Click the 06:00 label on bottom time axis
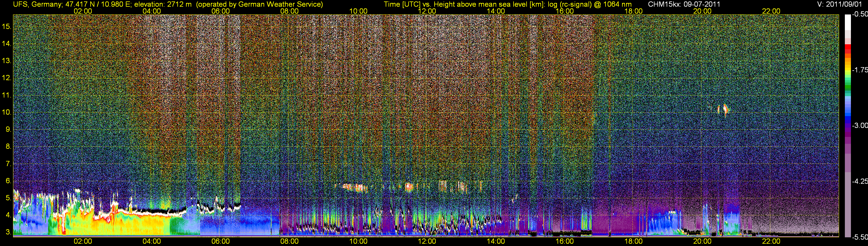This screenshot has width=868, height=246. pyautogui.click(x=220, y=241)
